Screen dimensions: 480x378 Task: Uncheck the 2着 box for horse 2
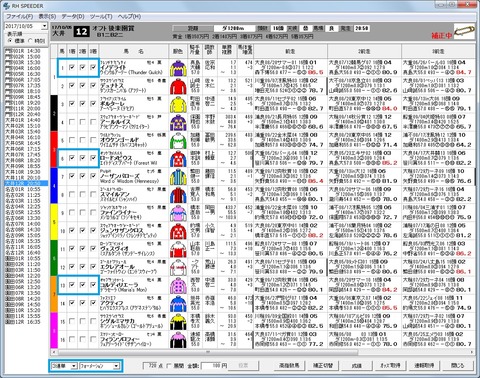(x=82, y=86)
